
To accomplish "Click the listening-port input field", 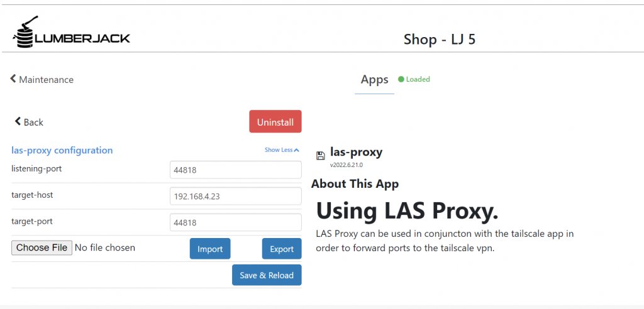I will point(236,170).
